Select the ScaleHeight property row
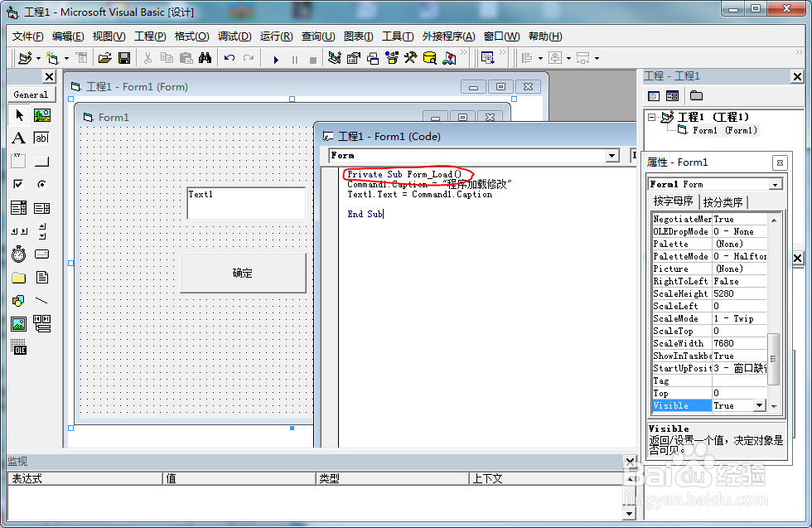This screenshot has width=812, height=528. coord(709,293)
